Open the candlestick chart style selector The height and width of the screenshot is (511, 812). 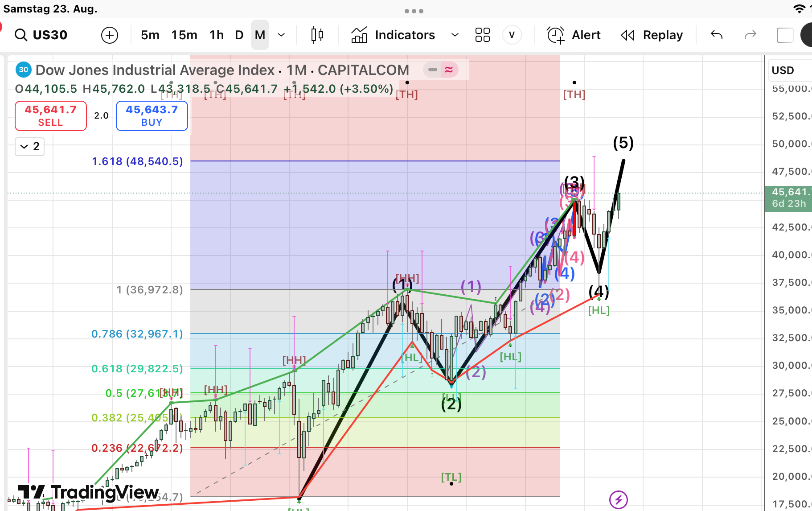point(317,35)
